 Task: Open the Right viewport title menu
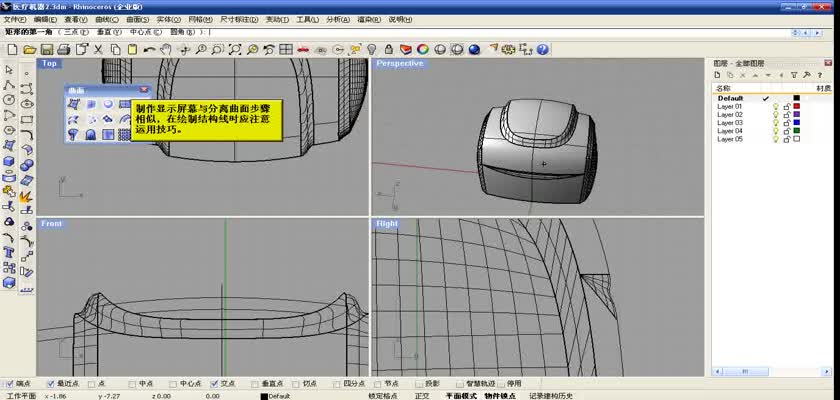click(x=387, y=224)
